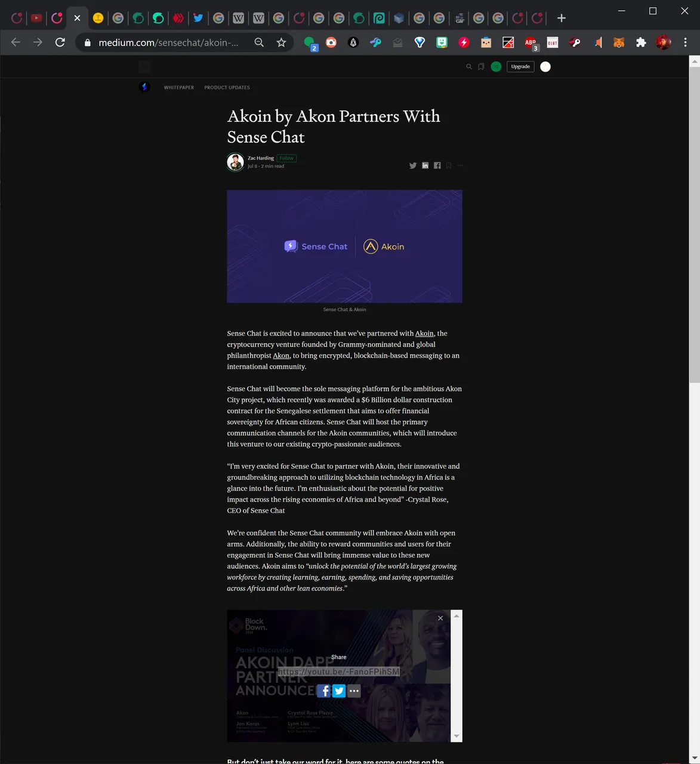Follow the Akon hyperlink
Image resolution: width=700 pixels, height=764 pixels.
[x=281, y=356]
